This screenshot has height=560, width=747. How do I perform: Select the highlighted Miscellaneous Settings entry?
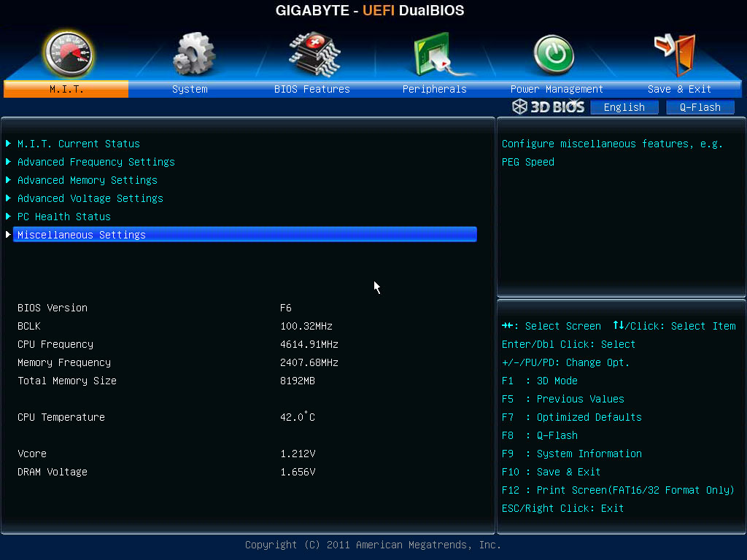[245, 234]
